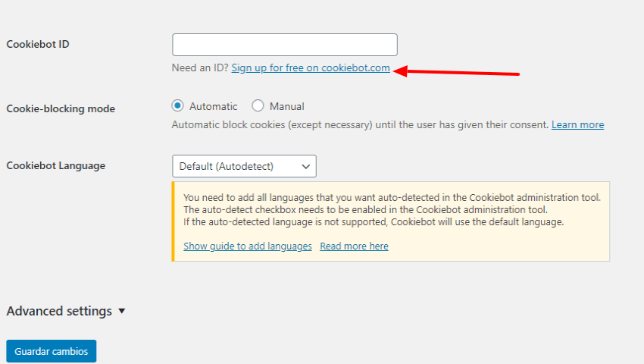The image size is (644, 364).
Task: Click the 'Need an ID?' helper text
Action: 200,67
